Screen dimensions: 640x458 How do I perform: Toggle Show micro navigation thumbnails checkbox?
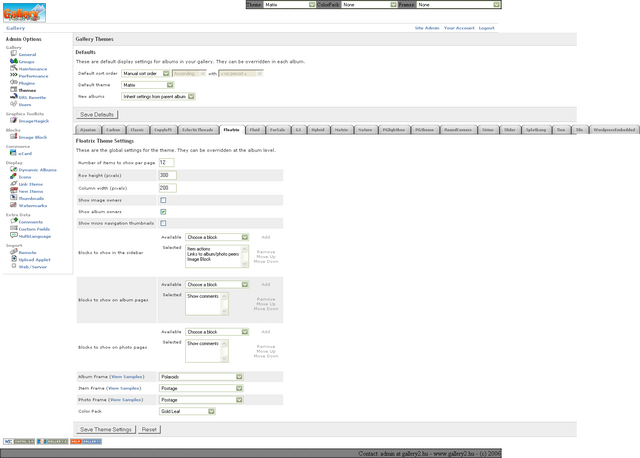click(163, 223)
